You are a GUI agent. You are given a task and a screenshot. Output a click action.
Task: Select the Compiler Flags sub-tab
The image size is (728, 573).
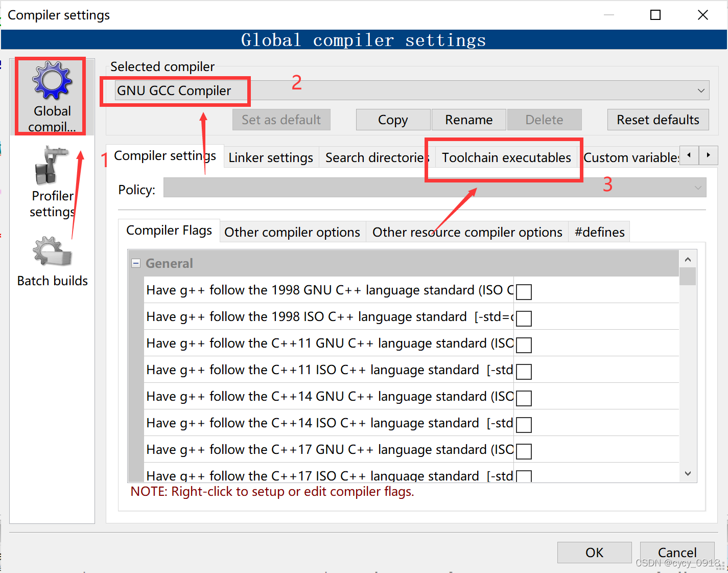point(169,231)
